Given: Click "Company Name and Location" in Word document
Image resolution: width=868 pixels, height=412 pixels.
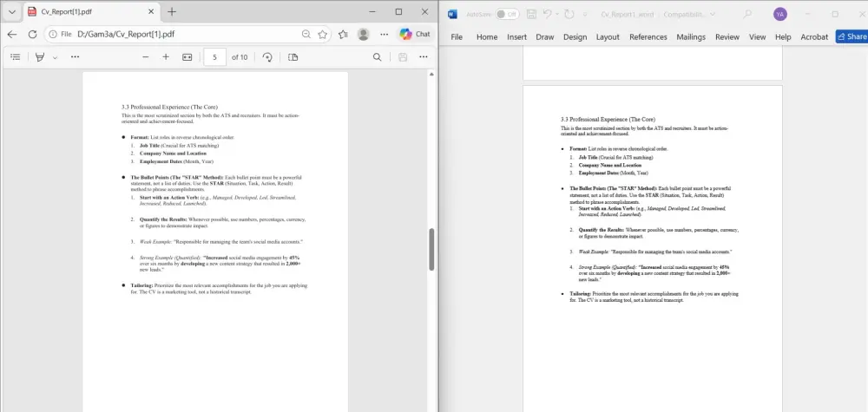Looking at the screenshot, I should 610,166.
